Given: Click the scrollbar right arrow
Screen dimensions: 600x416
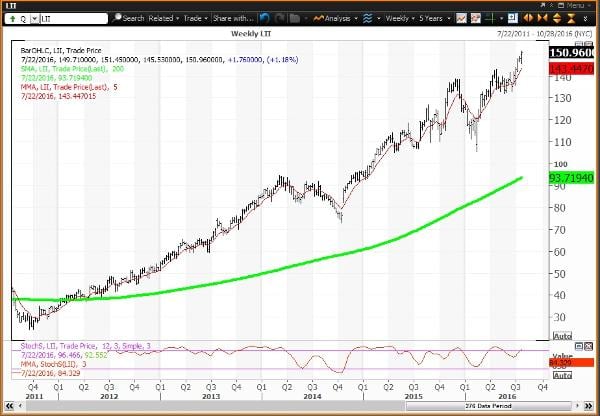Looking at the screenshot, I should point(577,406).
